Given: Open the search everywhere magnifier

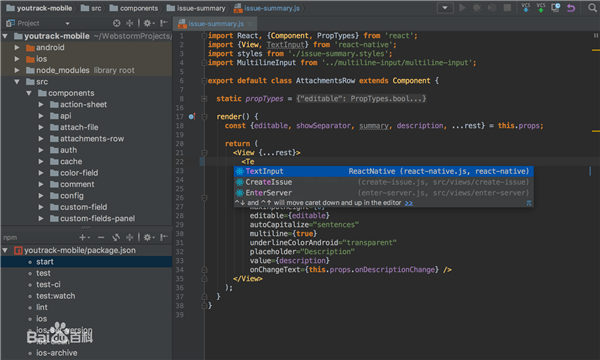Looking at the screenshot, I should (592, 8).
